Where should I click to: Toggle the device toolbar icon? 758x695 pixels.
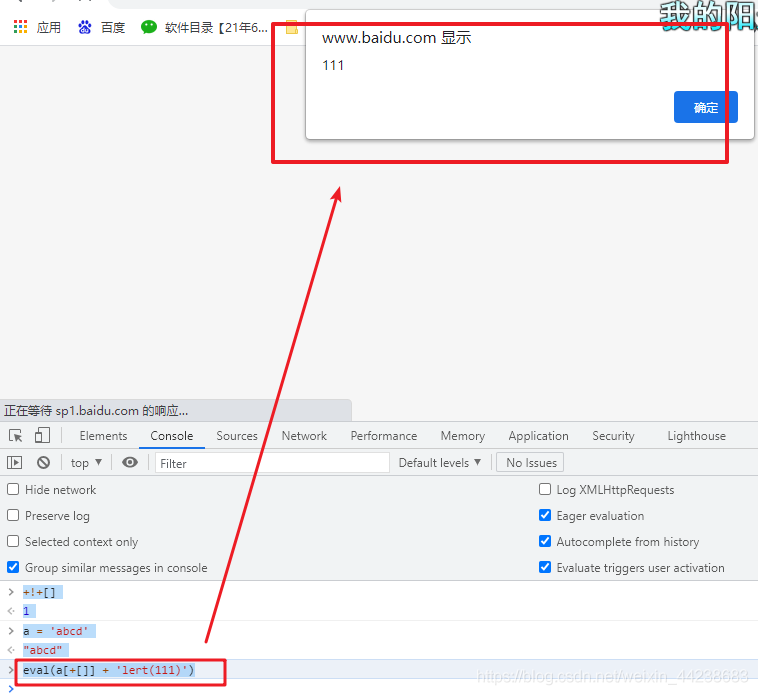42,436
